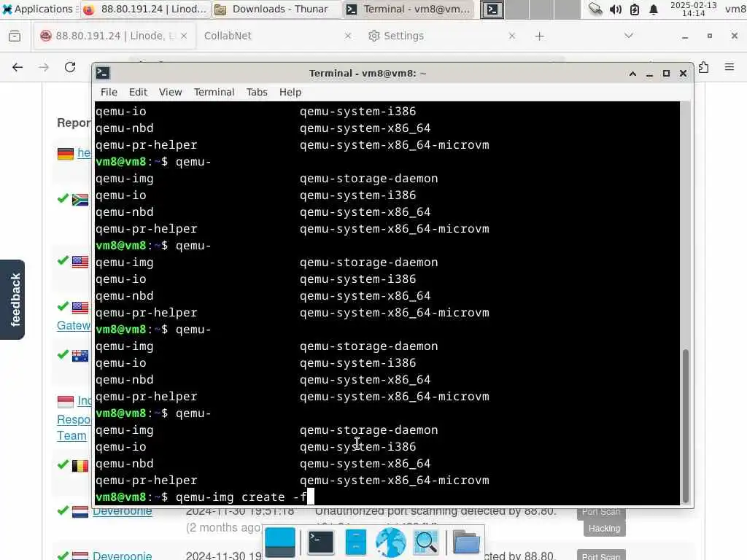The image size is (747, 560).
Task: Open the network connection tray icon
Action: [595, 9]
